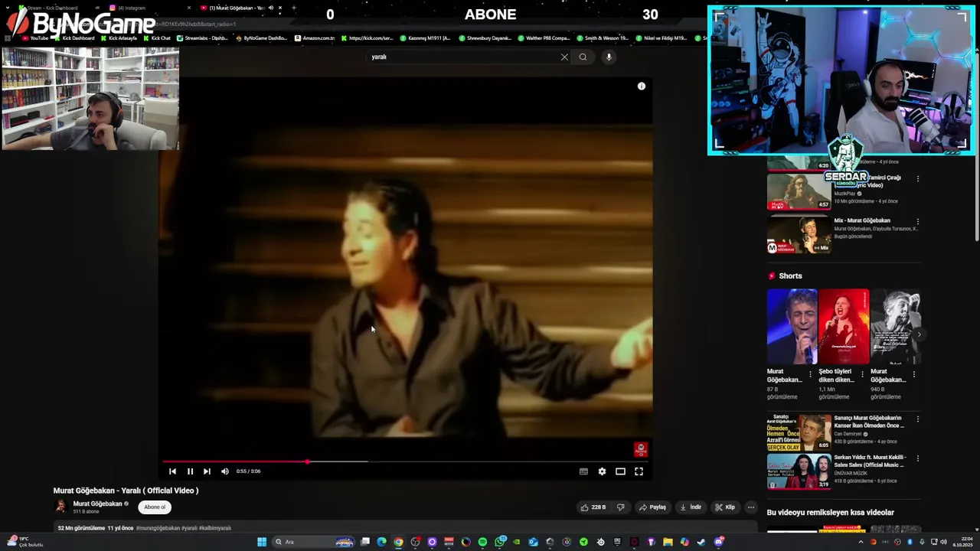Image resolution: width=980 pixels, height=551 pixels.
Task: Open options for Serkan Yıldız video
Action: tap(918, 458)
